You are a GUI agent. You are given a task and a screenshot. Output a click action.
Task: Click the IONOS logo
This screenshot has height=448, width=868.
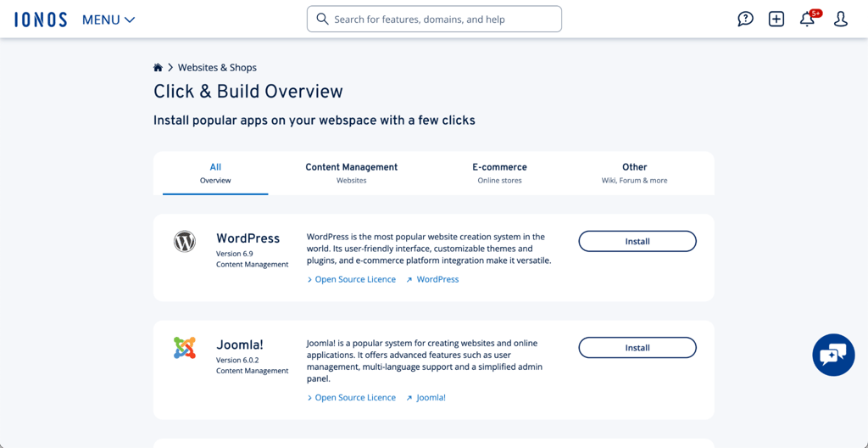pyautogui.click(x=41, y=20)
